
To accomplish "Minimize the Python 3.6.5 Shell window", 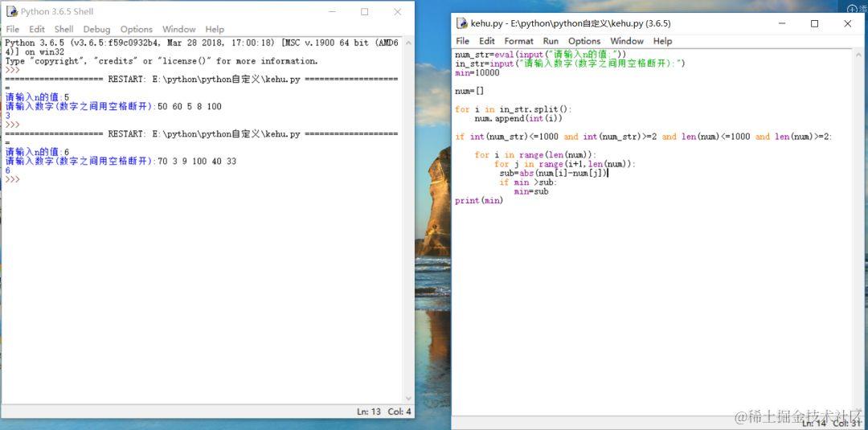I will click(x=332, y=11).
